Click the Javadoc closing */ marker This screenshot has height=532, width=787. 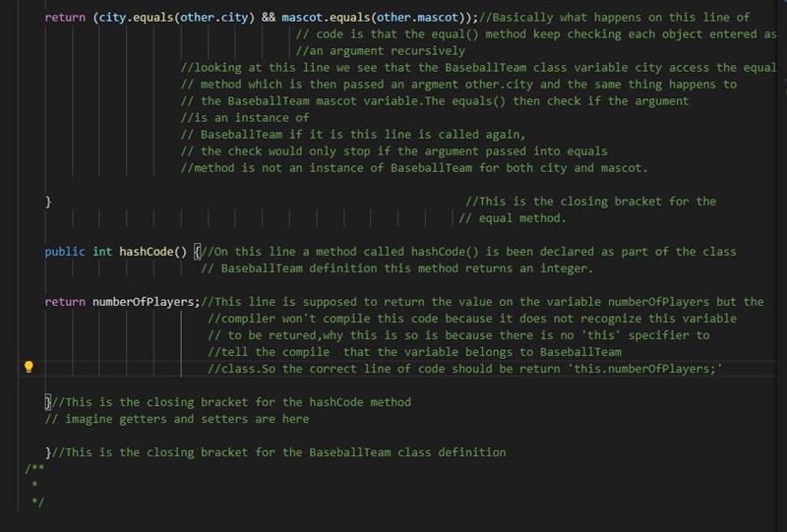pos(37,502)
